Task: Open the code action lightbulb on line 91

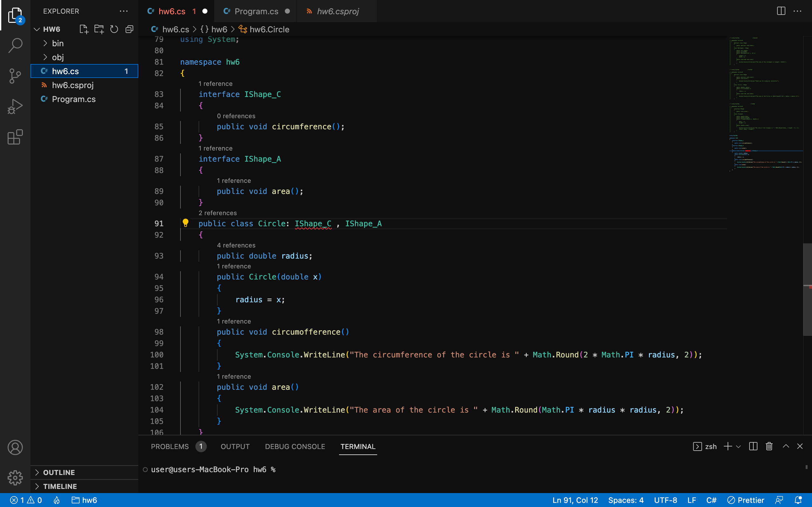Action: tap(186, 223)
